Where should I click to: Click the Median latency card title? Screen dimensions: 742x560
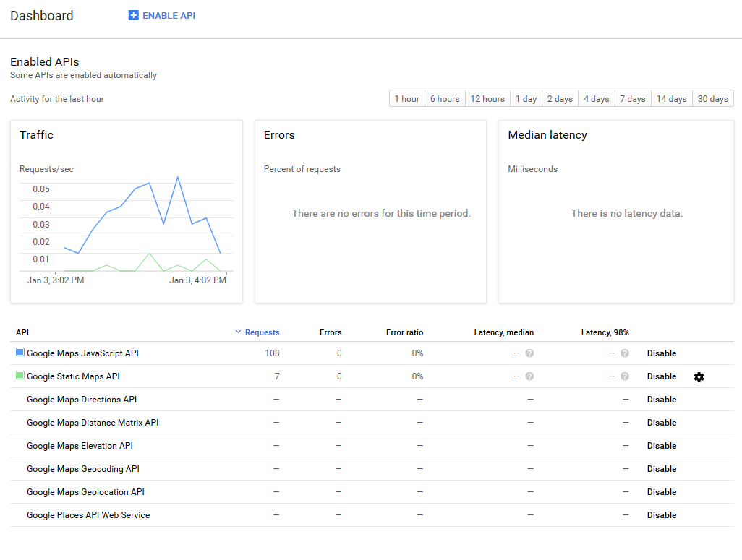coord(547,135)
